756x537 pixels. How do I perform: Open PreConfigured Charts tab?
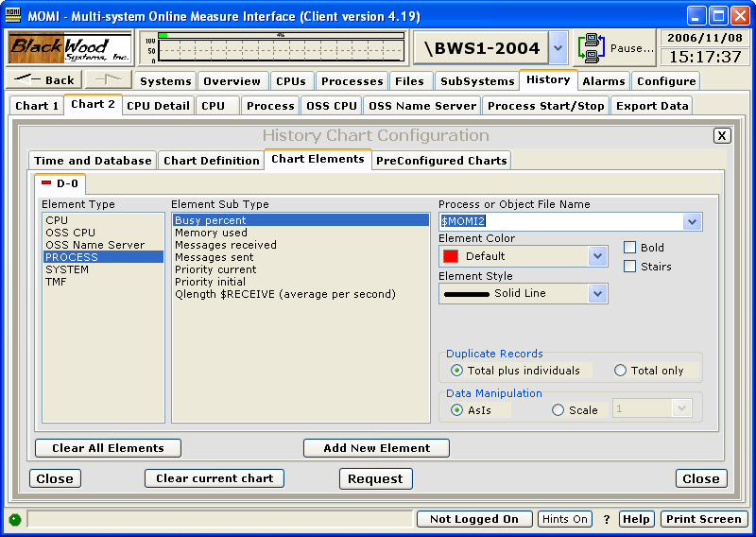click(x=441, y=161)
